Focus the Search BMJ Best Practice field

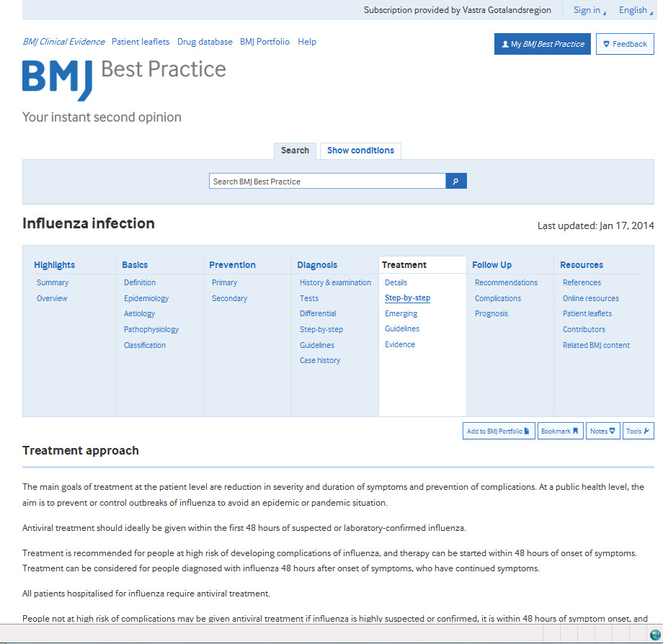[327, 182]
